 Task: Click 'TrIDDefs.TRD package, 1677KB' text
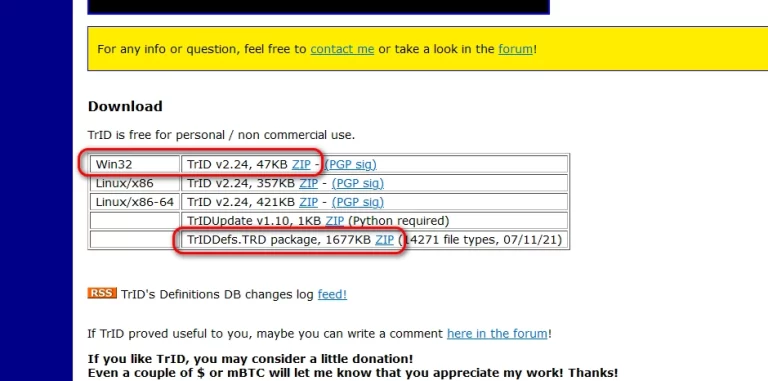pyautogui.click(x=279, y=239)
